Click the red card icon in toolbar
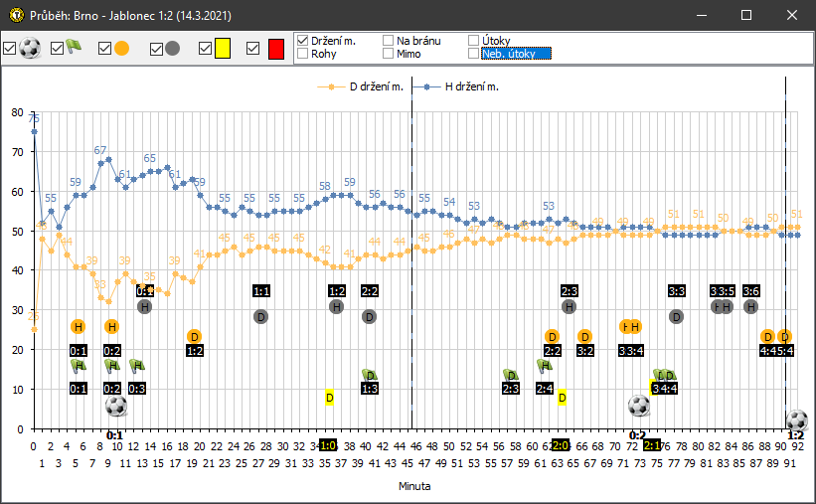 point(275,48)
